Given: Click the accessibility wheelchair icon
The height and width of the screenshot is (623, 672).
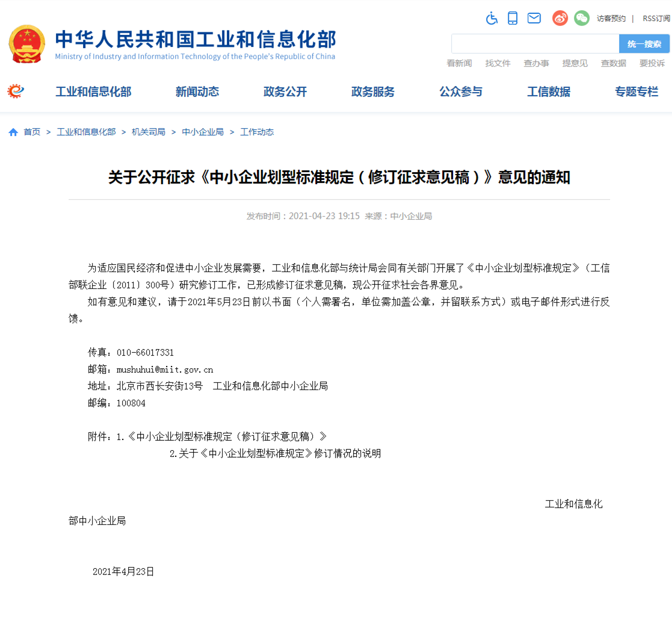Looking at the screenshot, I should point(492,19).
